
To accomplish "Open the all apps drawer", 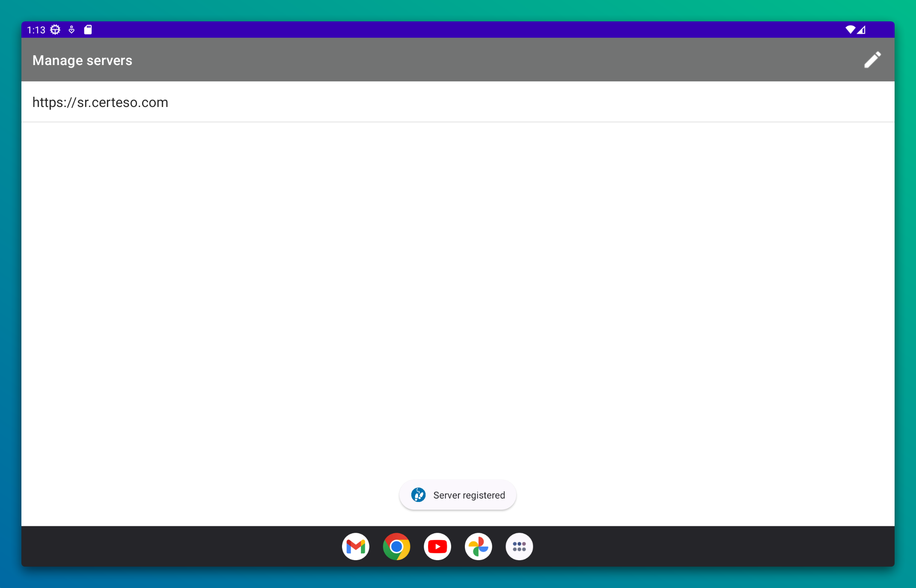I will (x=519, y=546).
